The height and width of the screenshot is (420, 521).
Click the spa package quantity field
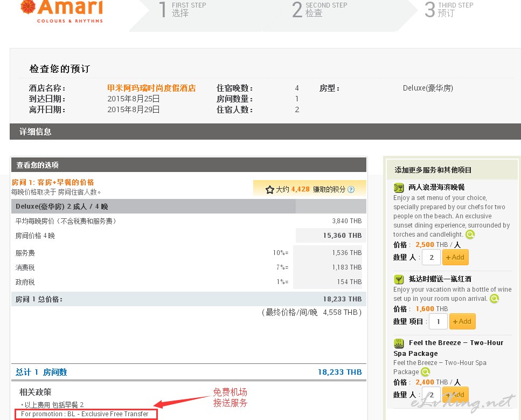pos(431,395)
